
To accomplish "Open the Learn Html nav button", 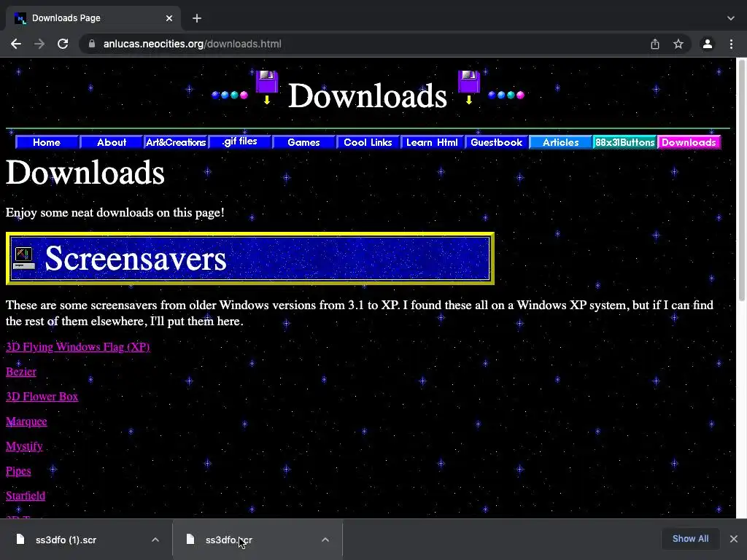I will point(432,142).
